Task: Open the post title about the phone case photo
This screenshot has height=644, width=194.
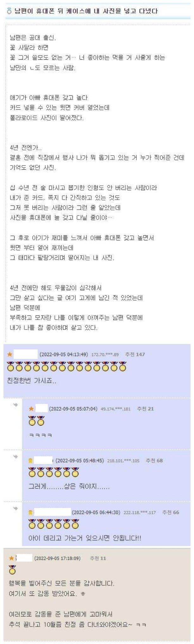Action: point(86,11)
